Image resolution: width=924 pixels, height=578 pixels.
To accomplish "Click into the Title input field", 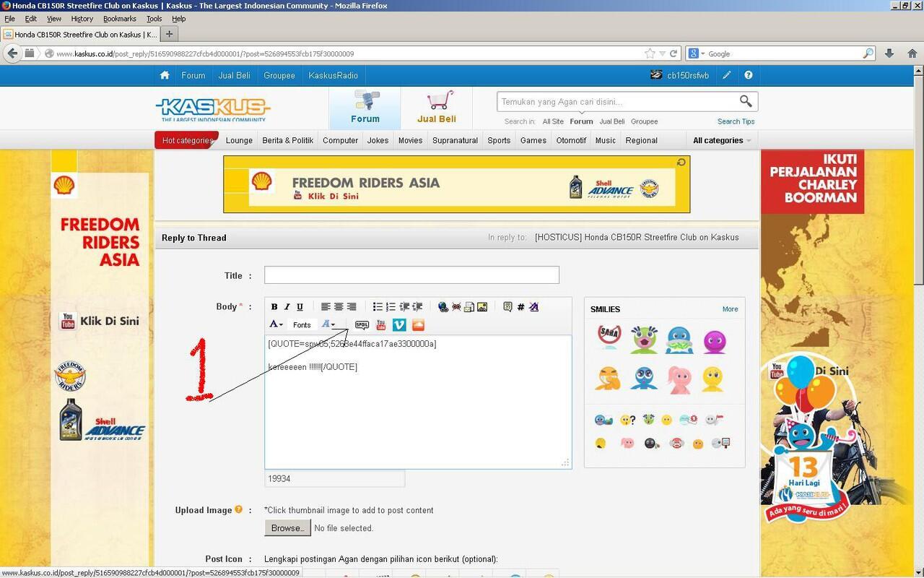I will (411, 275).
